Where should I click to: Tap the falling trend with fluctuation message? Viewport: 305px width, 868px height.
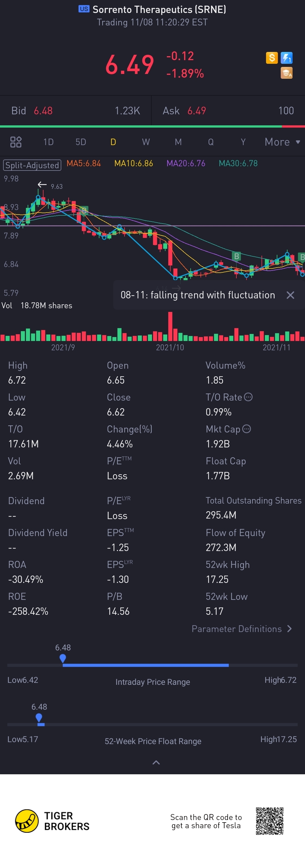click(198, 295)
